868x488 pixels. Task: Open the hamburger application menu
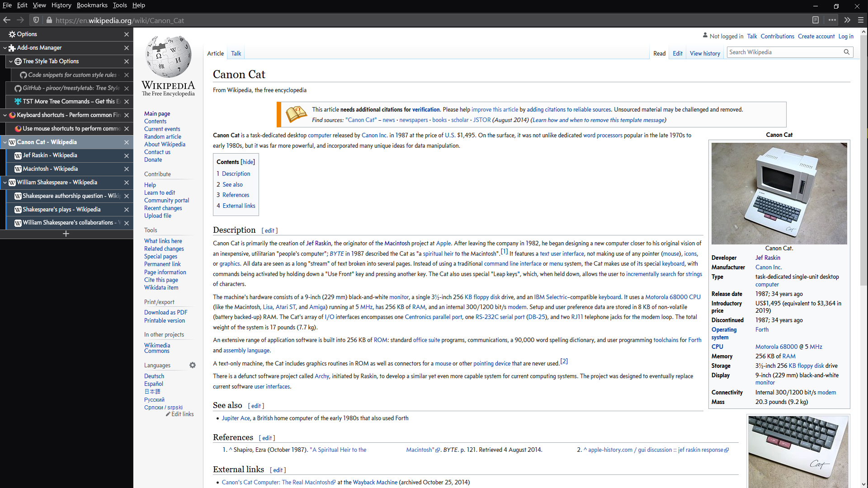861,20
